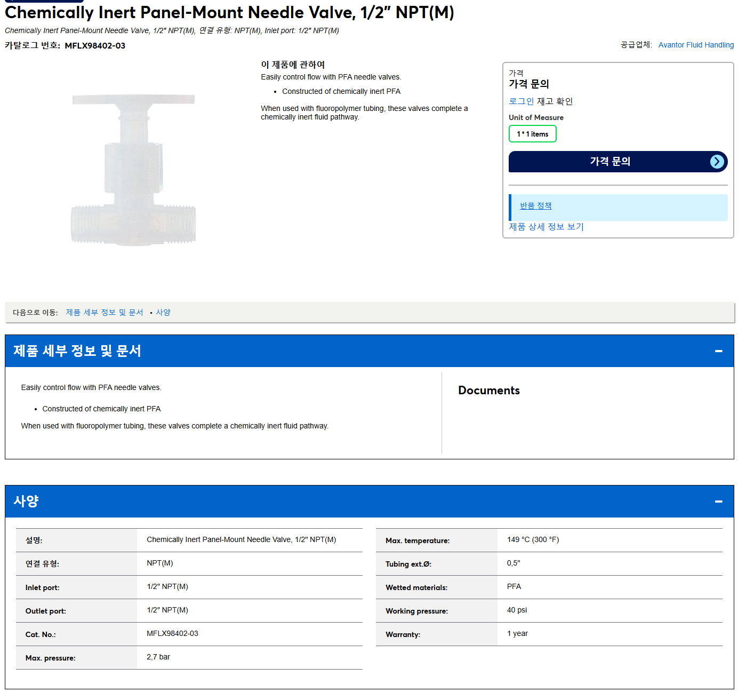This screenshot has width=738, height=700.
Task: View 제품 상세 정보 보기 link
Action: [x=546, y=227]
